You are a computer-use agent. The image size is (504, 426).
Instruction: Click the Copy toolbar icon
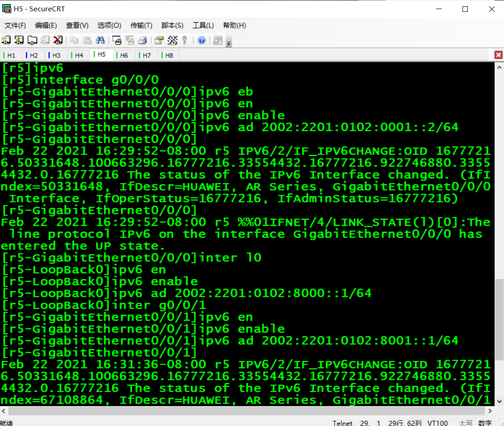(x=74, y=40)
